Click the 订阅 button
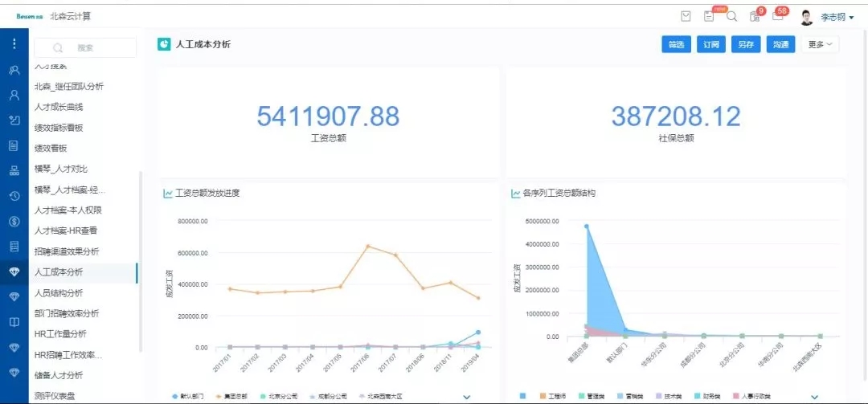The image size is (868, 404). click(710, 45)
